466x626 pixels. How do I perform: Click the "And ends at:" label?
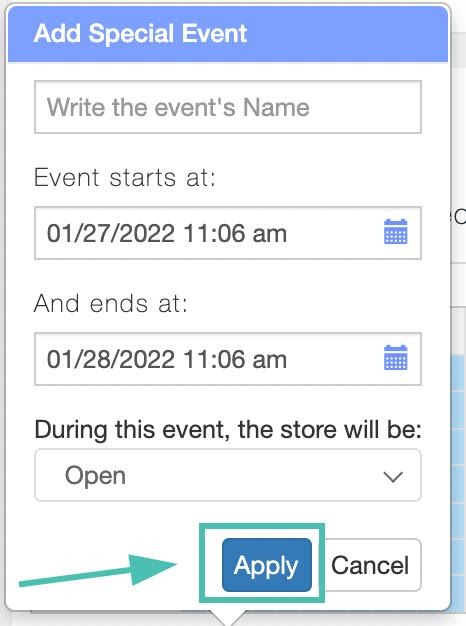click(111, 303)
